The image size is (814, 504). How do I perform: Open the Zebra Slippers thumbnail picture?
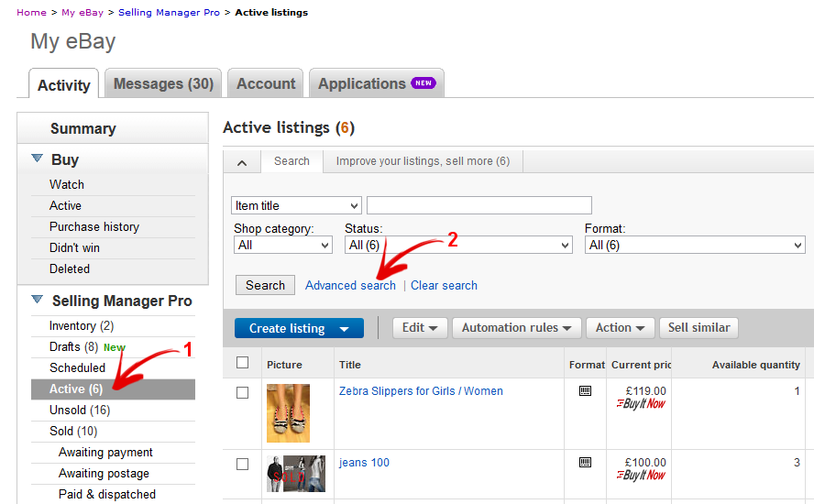(x=288, y=413)
